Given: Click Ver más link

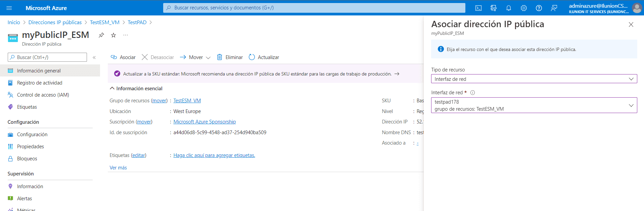Looking at the screenshot, I should (118, 168).
